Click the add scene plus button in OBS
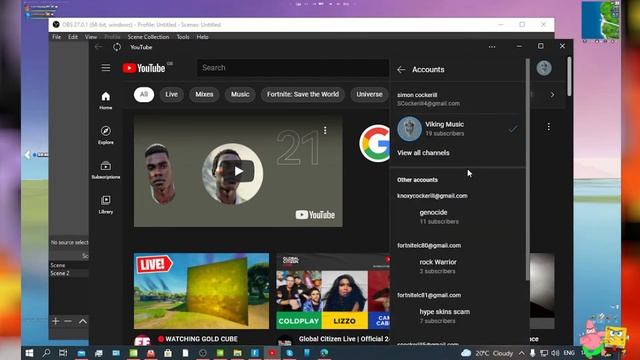Viewport: 640px width, 360px height. point(56,321)
